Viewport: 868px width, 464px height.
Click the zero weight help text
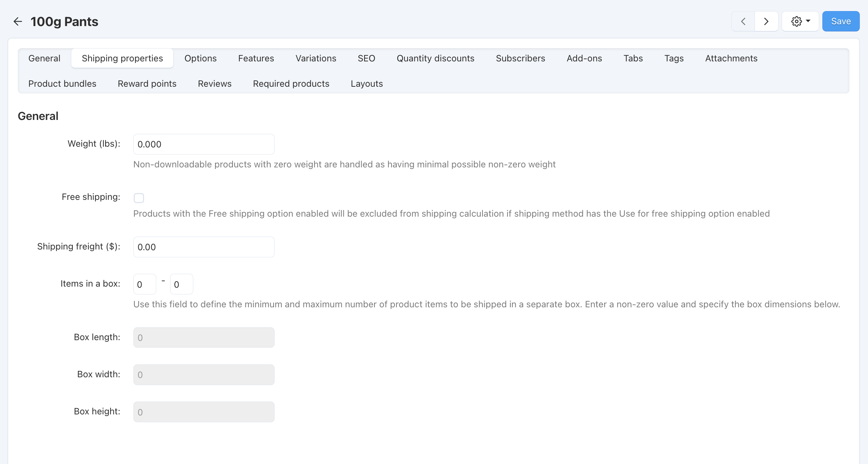point(344,164)
